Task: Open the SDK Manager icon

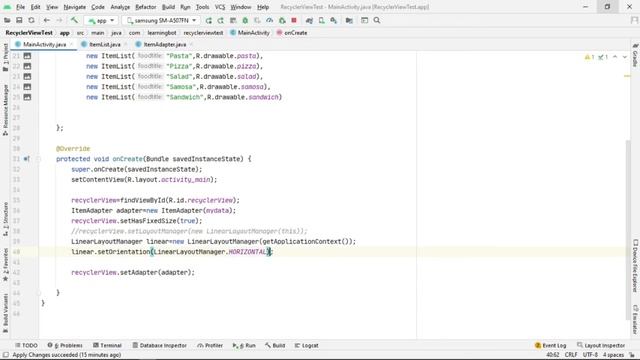Action: pos(334,20)
